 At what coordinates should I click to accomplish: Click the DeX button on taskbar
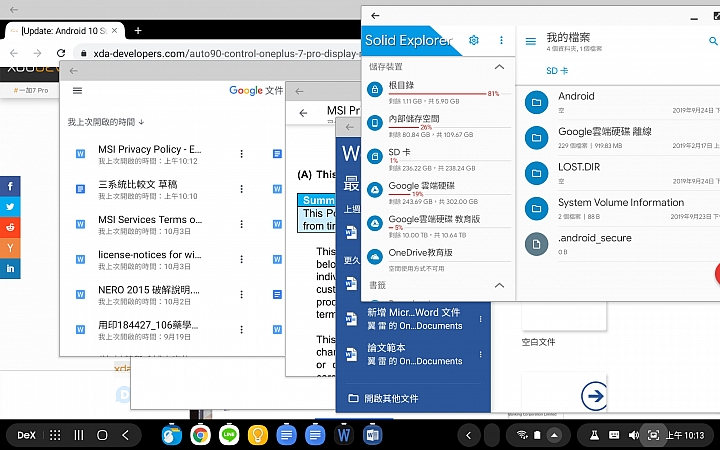coord(26,435)
